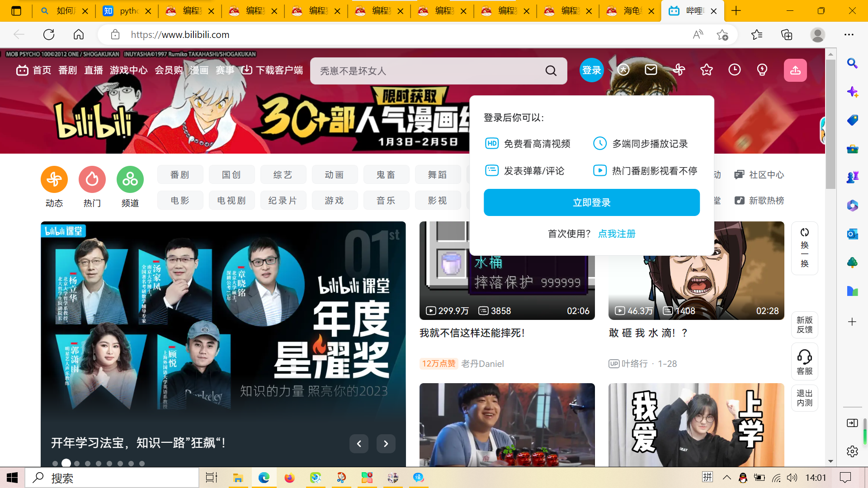This screenshot has width=868, height=488.
Task: Open 游戏中心 in the top navigation
Action: click(128, 70)
